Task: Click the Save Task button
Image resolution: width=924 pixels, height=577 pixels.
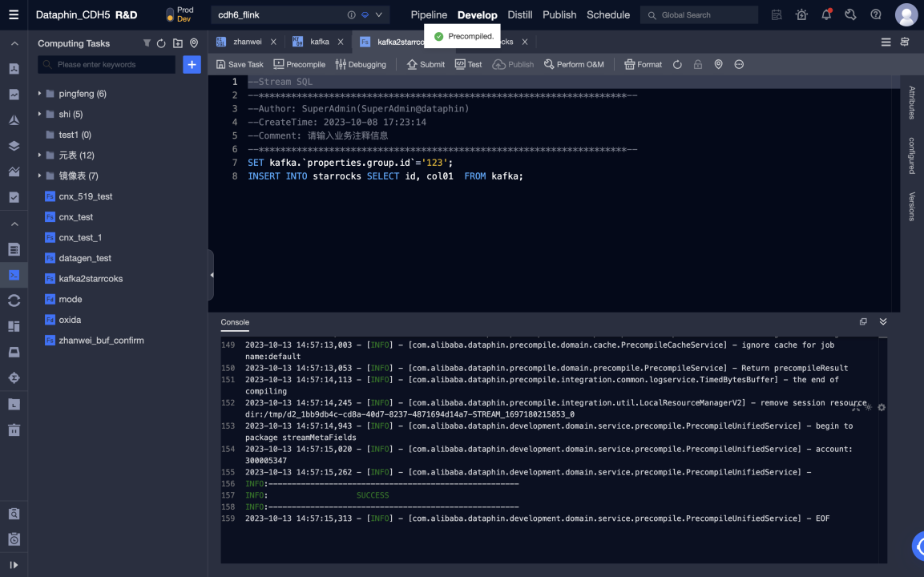Action: [x=240, y=64]
